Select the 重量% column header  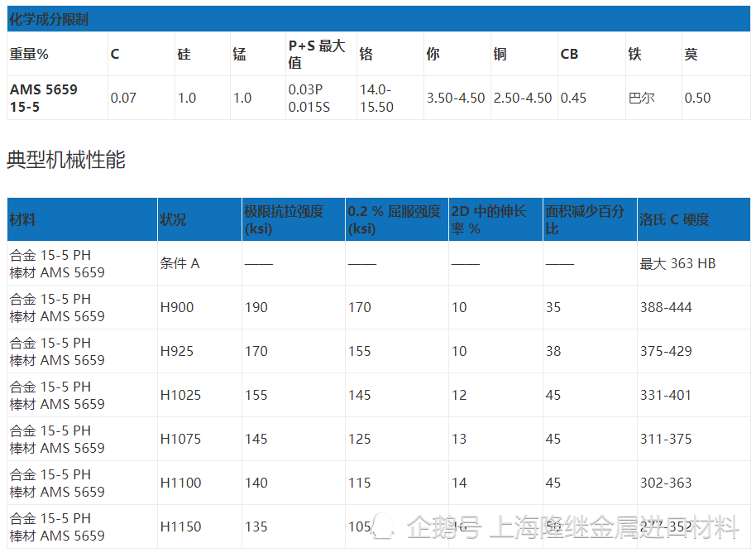click(x=27, y=54)
